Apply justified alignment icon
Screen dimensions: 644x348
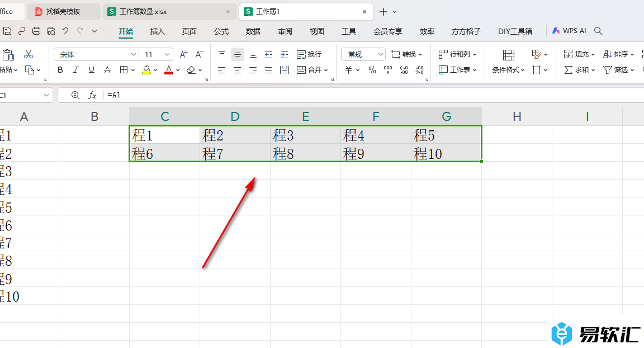(268, 70)
